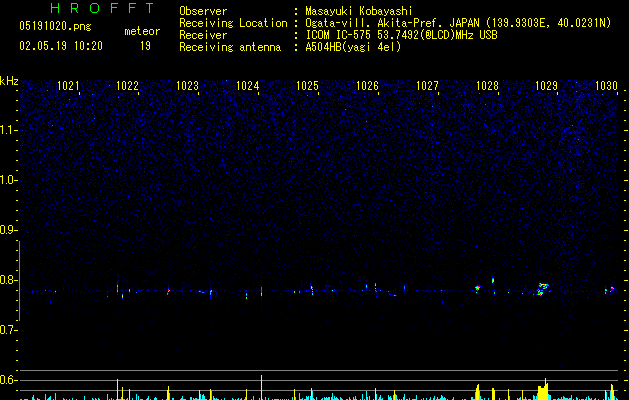This screenshot has width=629, height=400.
Task: Click the date stamp 02.05.19 10:20
Action: tap(61, 46)
